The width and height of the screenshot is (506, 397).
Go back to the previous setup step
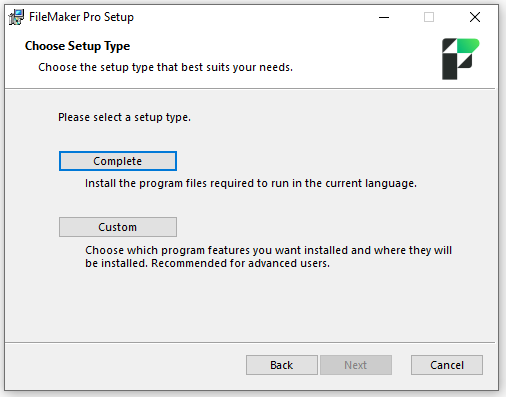point(282,365)
